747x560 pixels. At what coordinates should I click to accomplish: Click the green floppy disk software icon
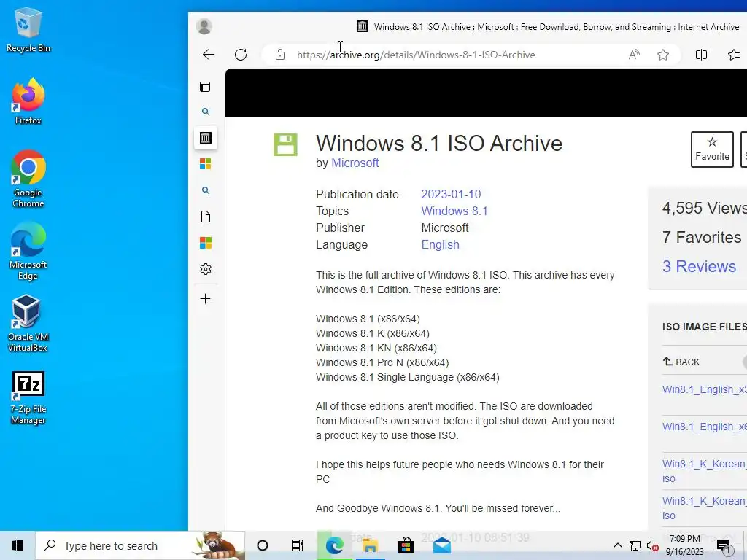tap(286, 144)
